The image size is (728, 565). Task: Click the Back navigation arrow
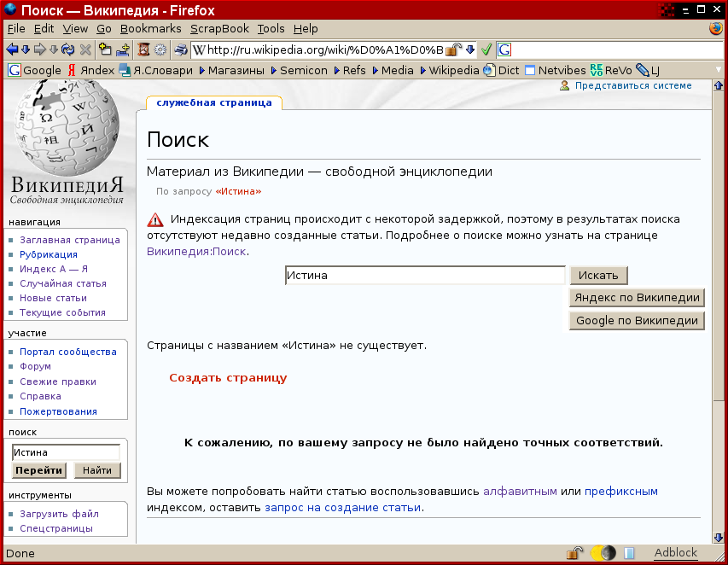pyautogui.click(x=12, y=50)
